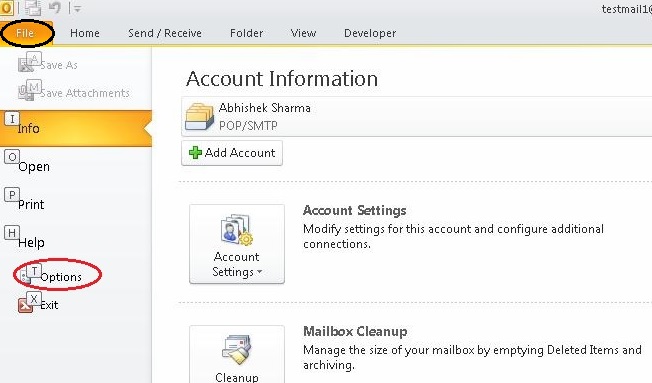This screenshot has height=383, width=652.
Task: Select the Info backstage item
Action: click(76, 128)
